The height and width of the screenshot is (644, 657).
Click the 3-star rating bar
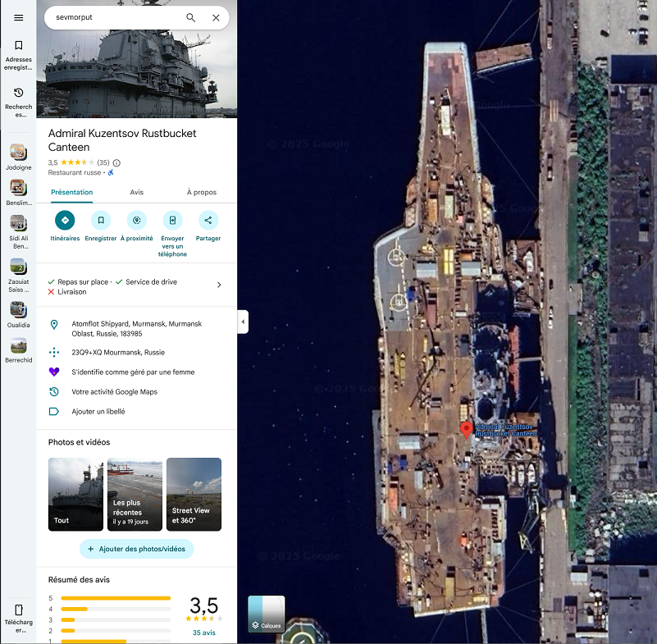point(116,619)
